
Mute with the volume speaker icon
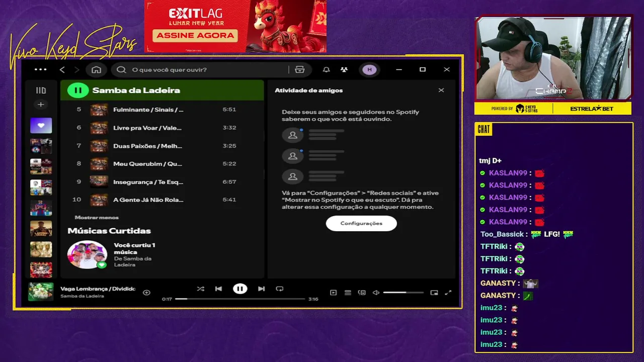pyautogui.click(x=376, y=293)
